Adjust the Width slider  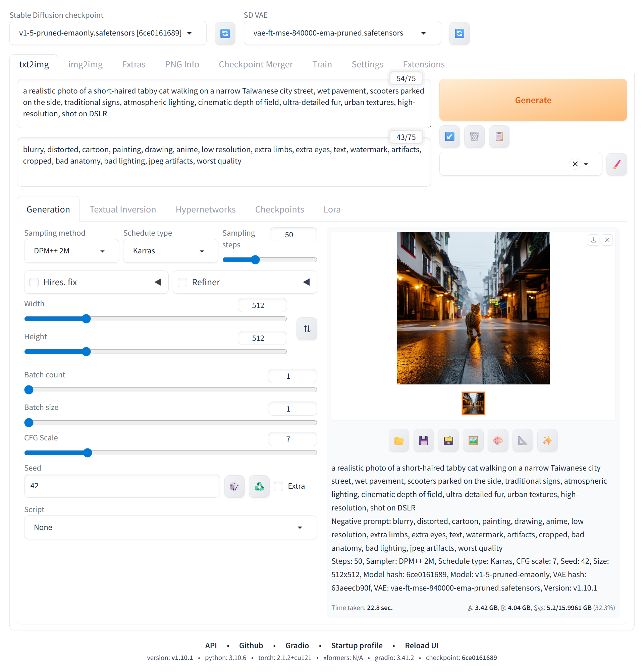pyautogui.click(x=155, y=319)
